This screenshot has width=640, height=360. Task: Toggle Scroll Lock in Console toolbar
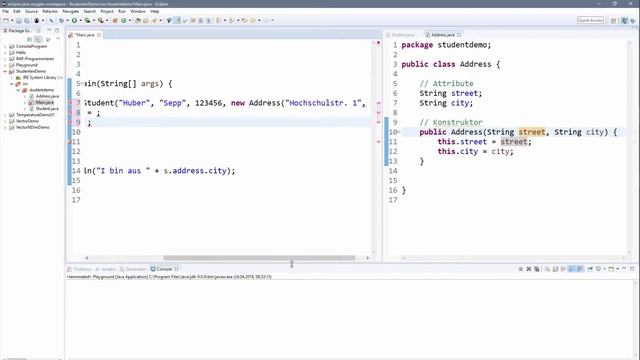pos(555,269)
